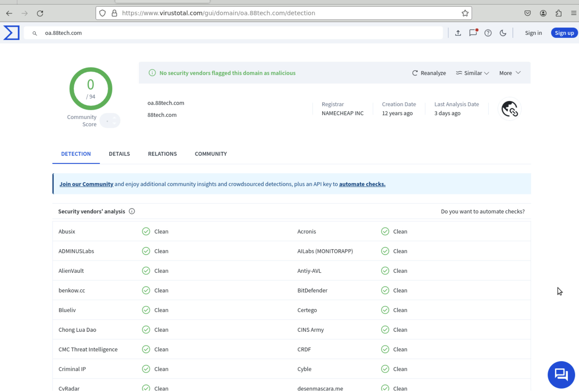Follow the Join our Community link
Screen dimensions: 579x392
point(86,184)
